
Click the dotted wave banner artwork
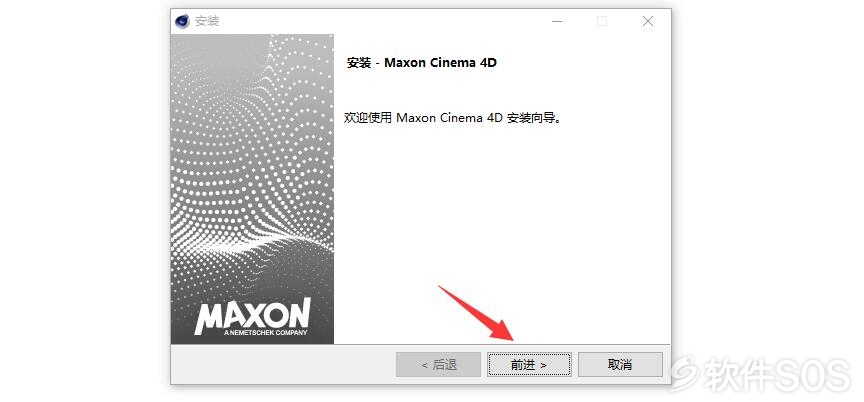tap(252, 165)
